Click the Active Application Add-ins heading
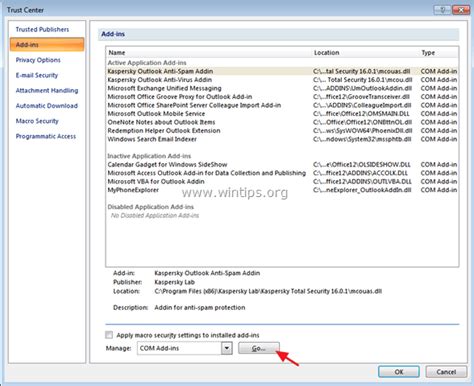 [147, 63]
